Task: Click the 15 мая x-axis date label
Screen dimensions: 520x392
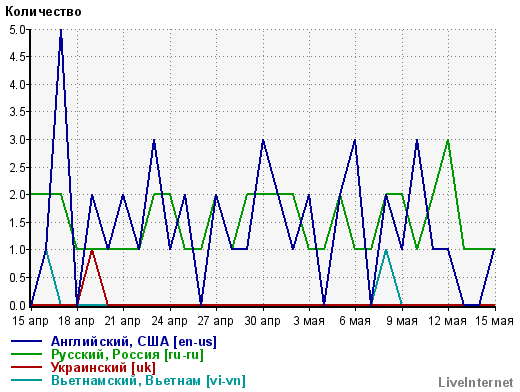Action: 494,321
